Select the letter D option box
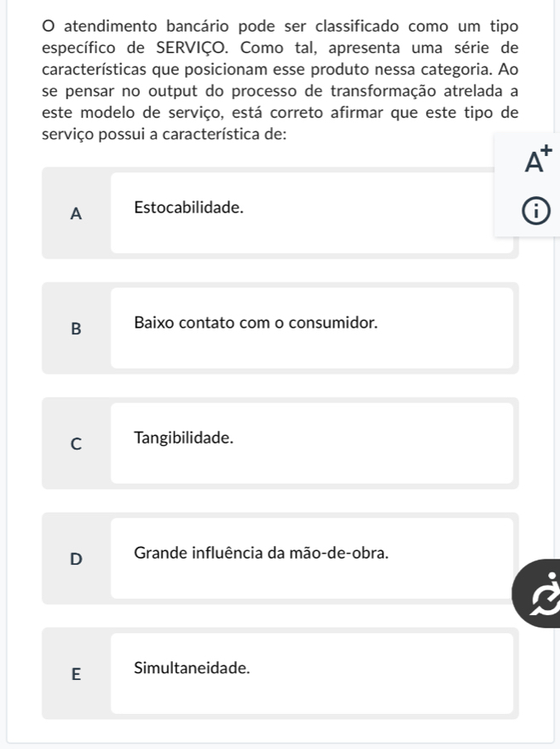Viewport: 560px width, 749px height. [77, 559]
